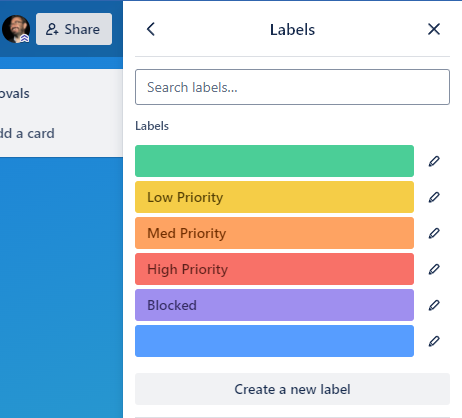This screenshot has width=462, height=418.
Task: Edit the Blocked label
Action: (x=434, y=305)
